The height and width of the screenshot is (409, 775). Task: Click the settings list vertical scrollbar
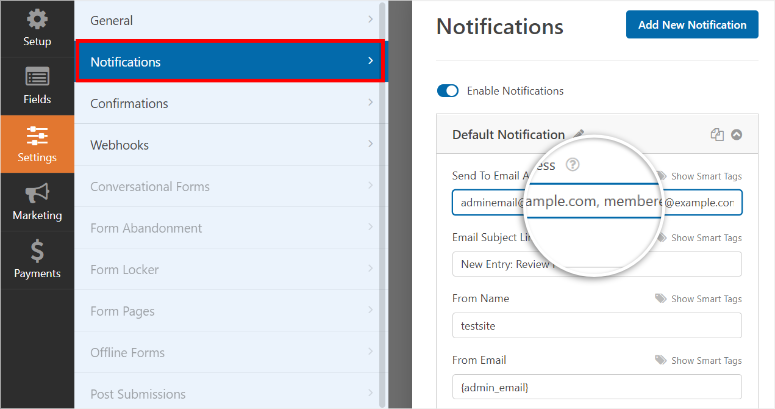382,205
